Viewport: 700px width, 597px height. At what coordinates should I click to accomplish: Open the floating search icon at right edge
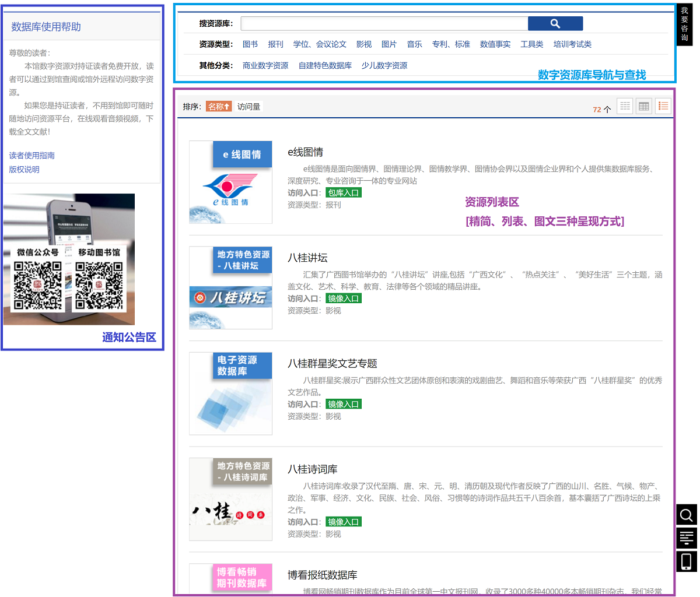[687, 515]
